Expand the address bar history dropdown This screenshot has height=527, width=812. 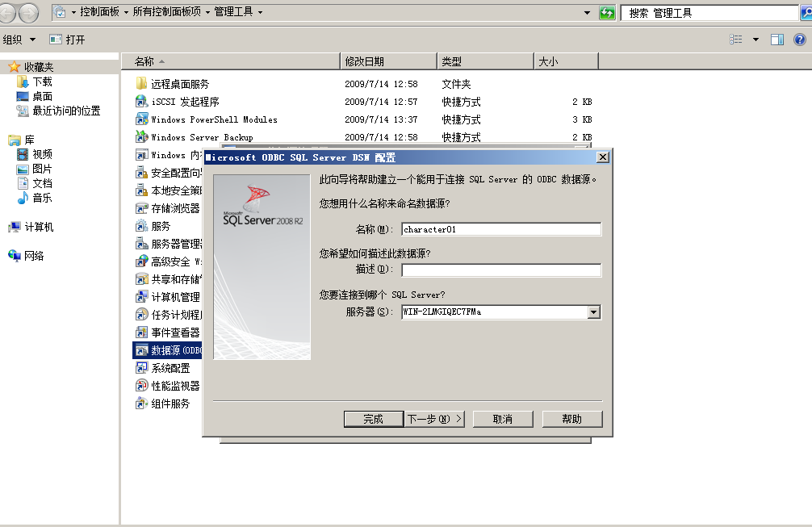point(587,12)
